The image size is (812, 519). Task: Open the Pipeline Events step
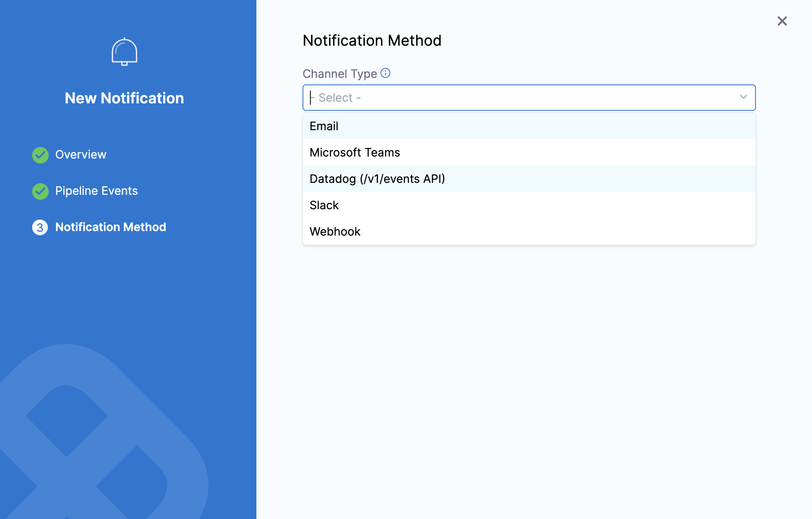[x=96, y=191]
